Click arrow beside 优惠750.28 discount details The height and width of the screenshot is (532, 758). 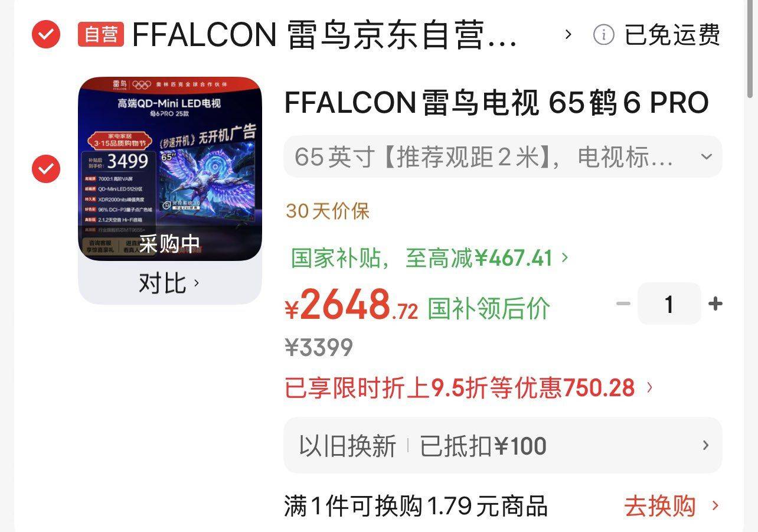[x=650, y=388]
